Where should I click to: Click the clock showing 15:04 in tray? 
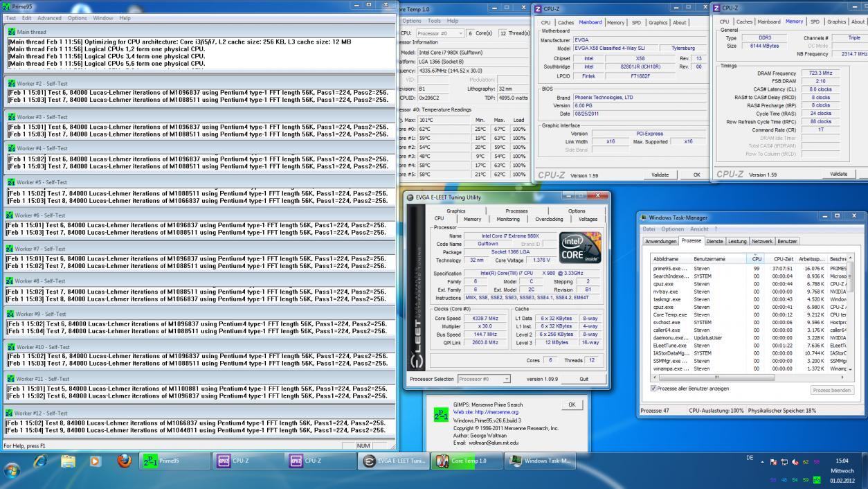(x=842, y=461)
